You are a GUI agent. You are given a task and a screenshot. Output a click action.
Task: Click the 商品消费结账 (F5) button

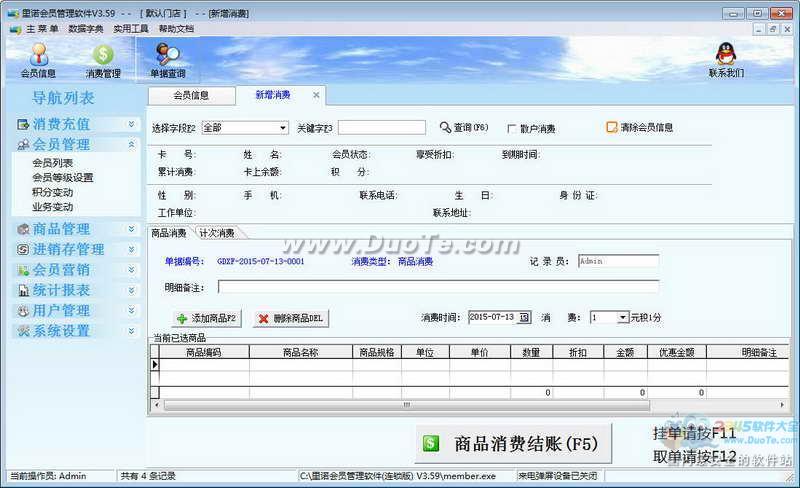[513, 443]
